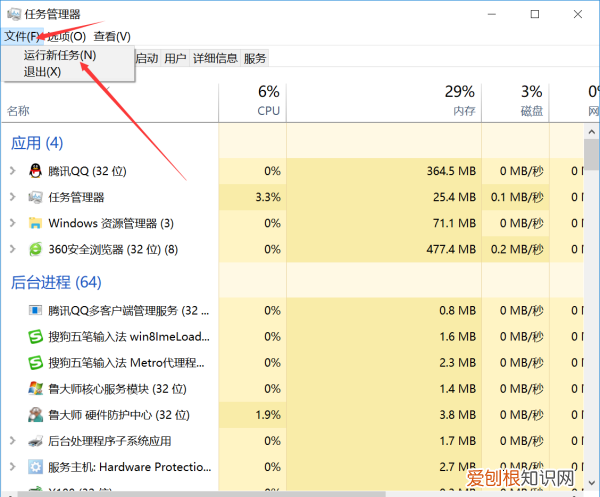Choose 运行新任务(N) from the File menu
The height and width of the screenshot is (497, 600).
click(60, 55)
